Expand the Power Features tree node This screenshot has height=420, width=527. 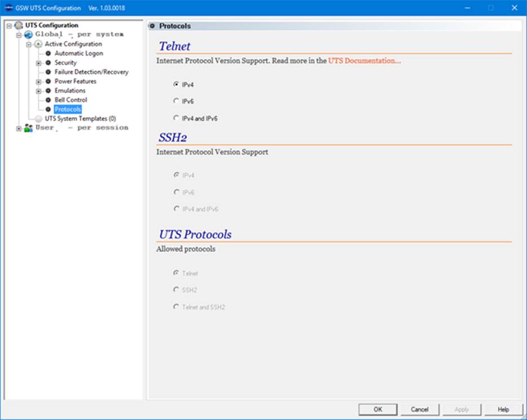coord(38,82)
